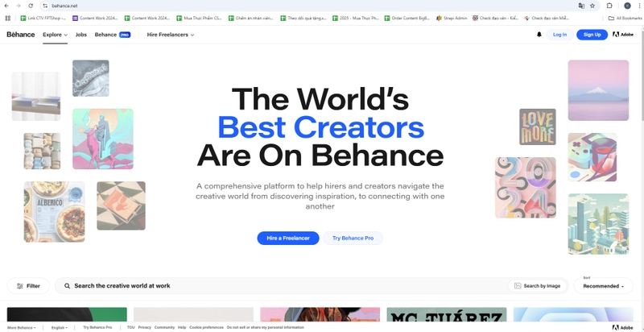644x332 pixels.
Task: Open the browser extensions puzzle icon
Action: (x=609, y=6)
